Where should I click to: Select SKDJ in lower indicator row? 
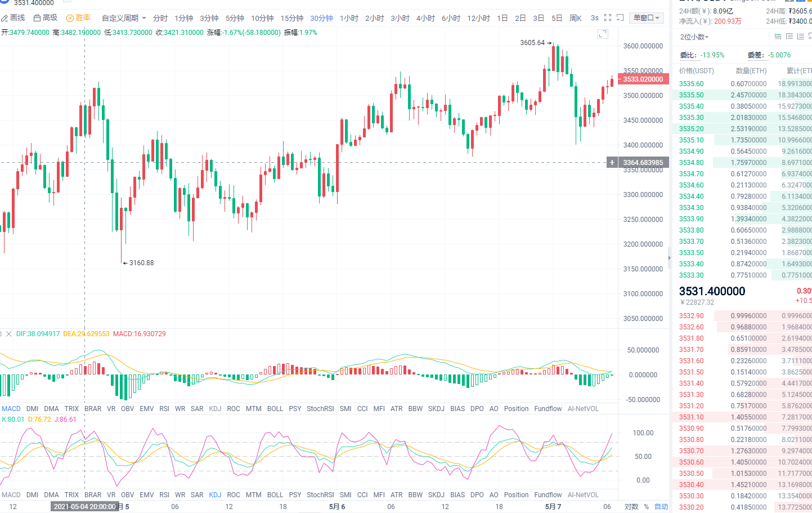(436, 495)
